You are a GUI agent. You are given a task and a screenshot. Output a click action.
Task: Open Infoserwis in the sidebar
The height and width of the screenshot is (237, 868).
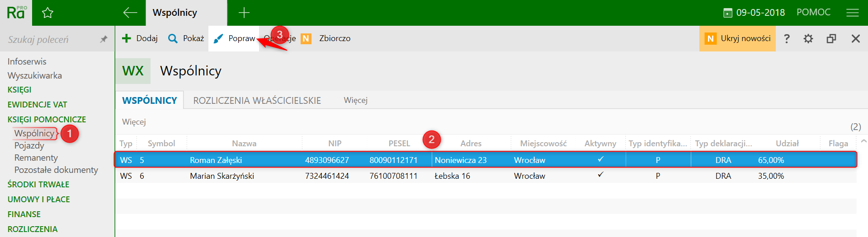pyautogui.click(x=27, y=61)
